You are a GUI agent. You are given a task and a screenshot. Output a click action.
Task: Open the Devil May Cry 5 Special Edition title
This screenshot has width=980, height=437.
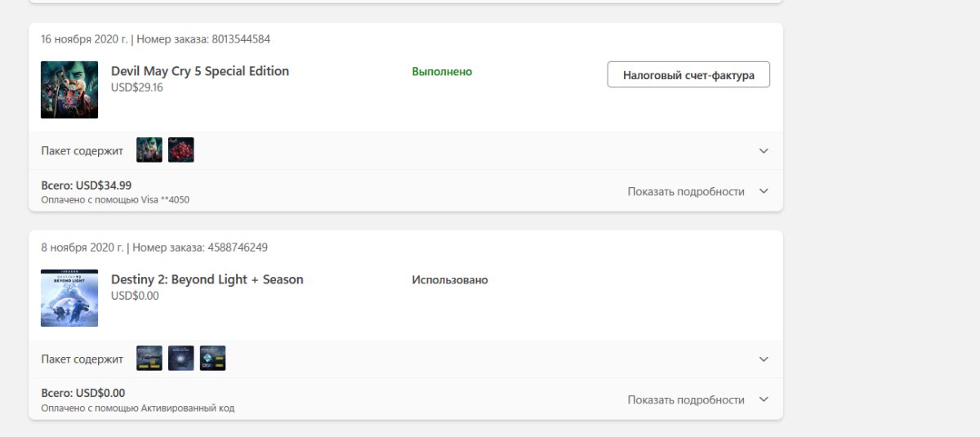pos(200,71)
